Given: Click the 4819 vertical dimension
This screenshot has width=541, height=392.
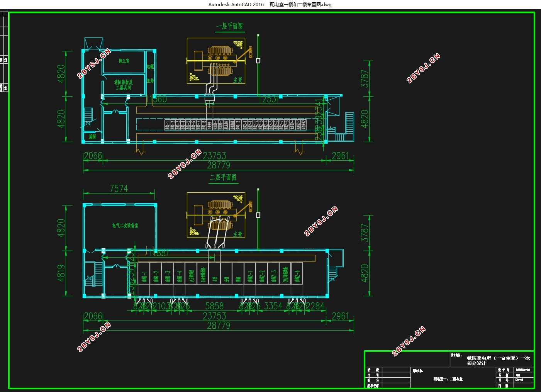Looking at the screenshot, I should tap(61, 273).
